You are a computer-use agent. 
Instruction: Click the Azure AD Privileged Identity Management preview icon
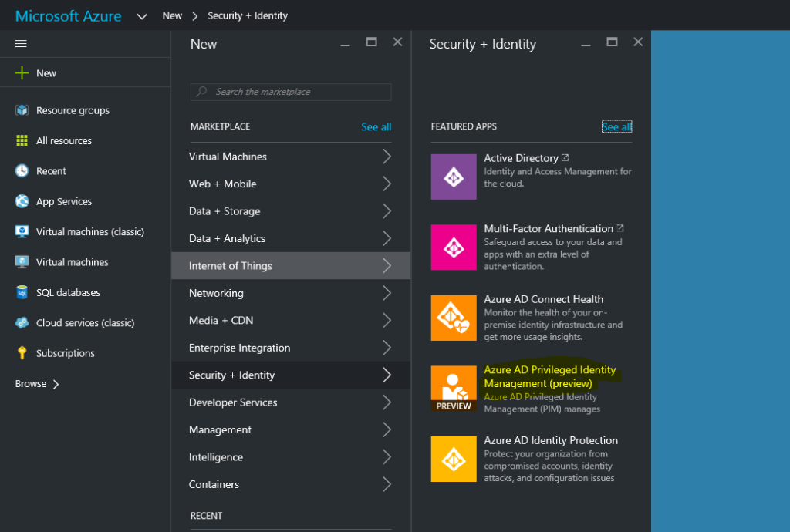pos(454,388)
